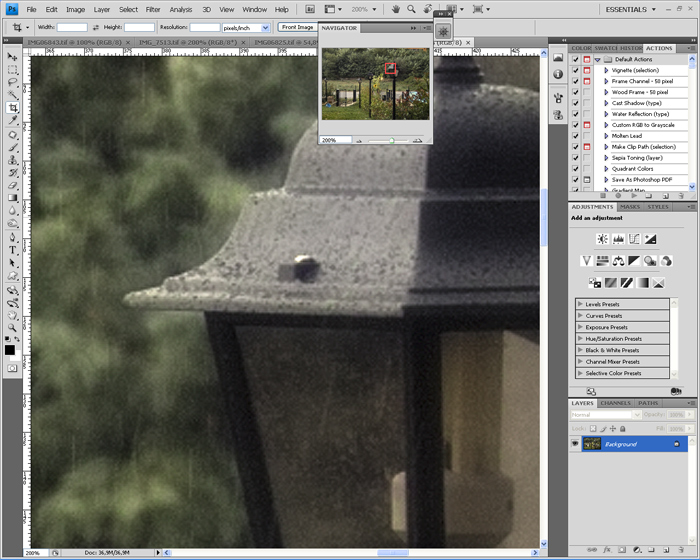Image resolution: width=700 pixels, height=560 pixels.
Task: Open the pixels/inch resolution unit dropdown
Action: click(266, 27)
